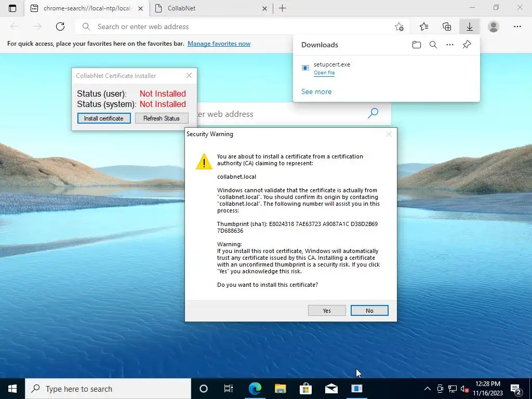532x399 pixels.
Task: Close the CollabNet tab
Action: (x=264, y=8)
